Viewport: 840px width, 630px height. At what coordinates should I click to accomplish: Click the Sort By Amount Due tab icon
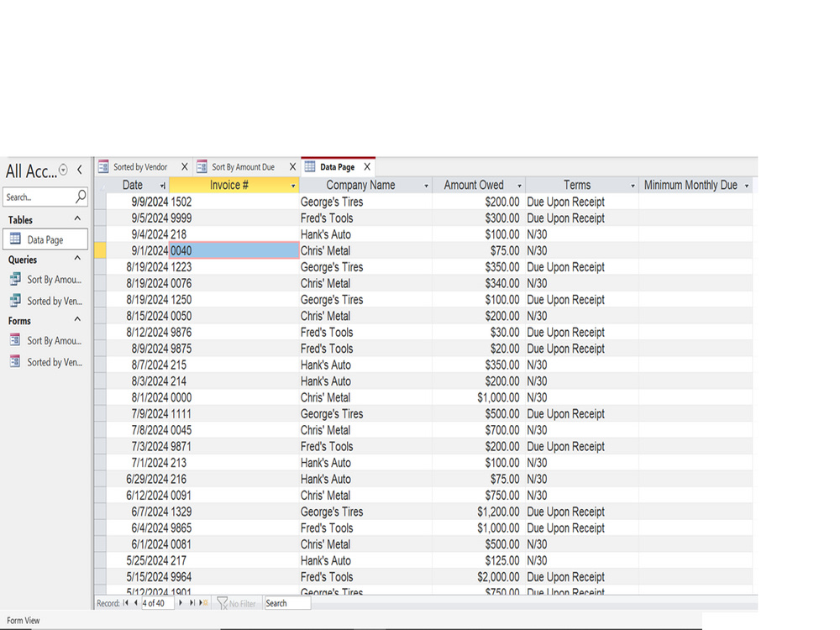[202, 166]
